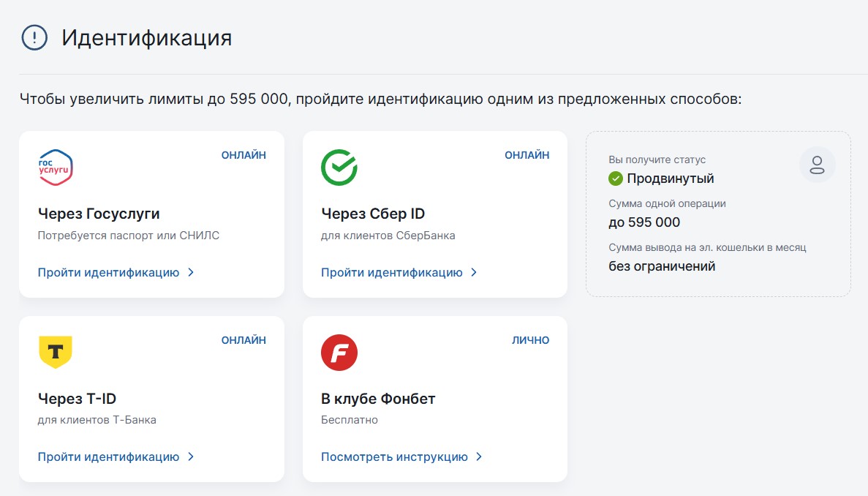Screen dimensions: 868x496
Task: Expand the chevron next to Сбер ID identification link
Action: click(x=475, y=271)
